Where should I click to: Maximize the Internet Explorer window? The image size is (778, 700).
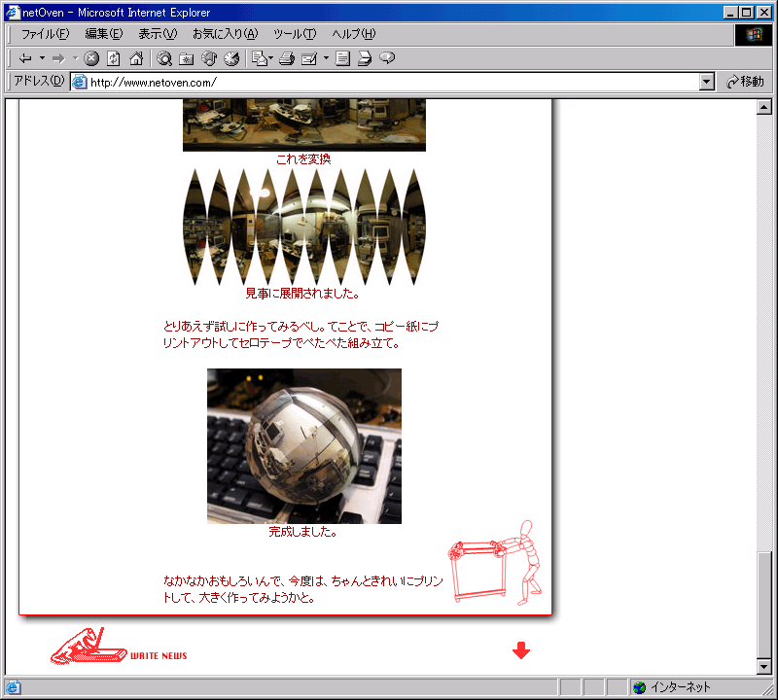tap(746, 13)
